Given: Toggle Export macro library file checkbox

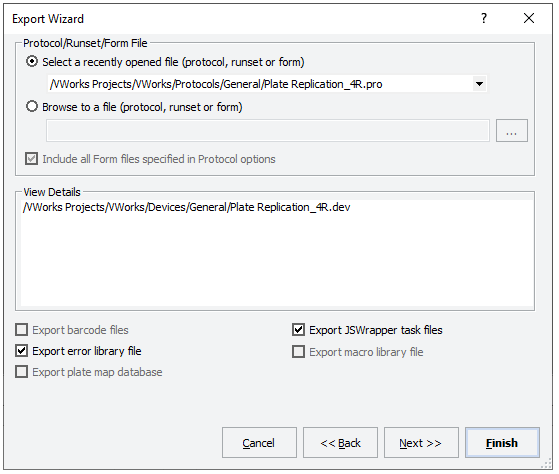Looking at the screenshot, I should coord(298,352).
